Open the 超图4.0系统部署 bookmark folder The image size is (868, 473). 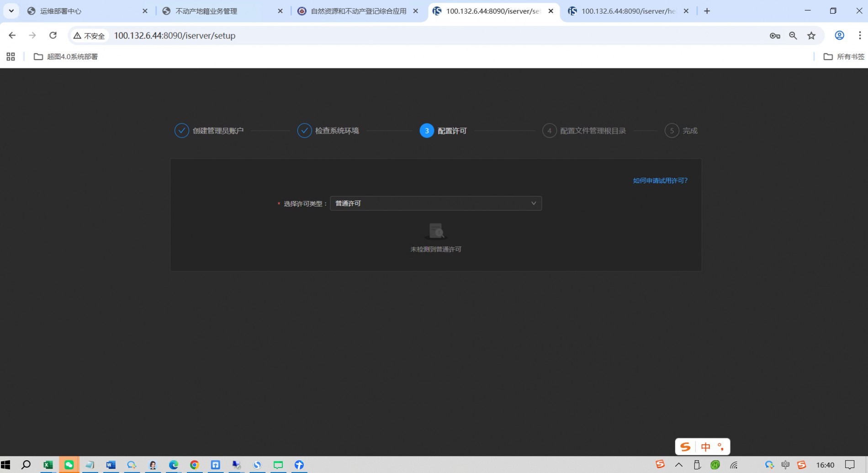click(x=66, y=57)
